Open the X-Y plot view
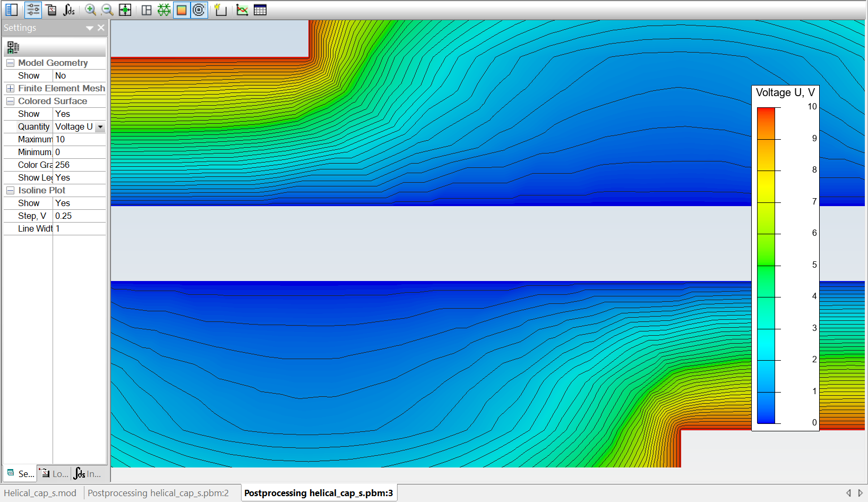The width and height of the screenshot is (868, 502). tap(242, 10)
